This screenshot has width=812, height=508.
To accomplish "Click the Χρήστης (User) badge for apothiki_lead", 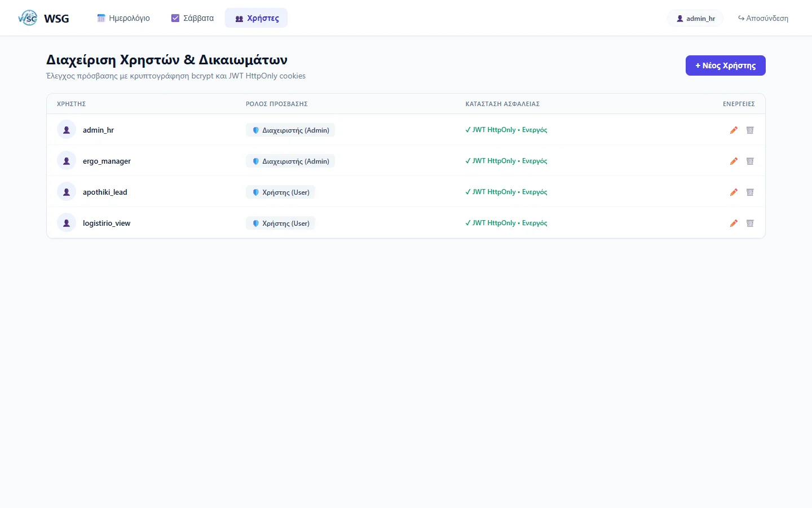I will pyautogui.click(x=281, y=192).
